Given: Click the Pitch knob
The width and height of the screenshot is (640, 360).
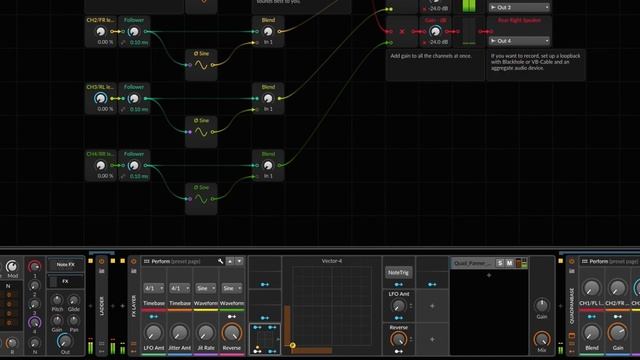Looking at the screenshot, I should coord(57,300).
